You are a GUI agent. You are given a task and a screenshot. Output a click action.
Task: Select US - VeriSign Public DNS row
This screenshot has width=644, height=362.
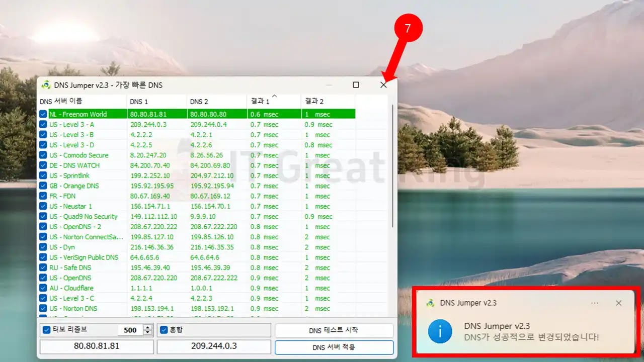tap(197, 257)
